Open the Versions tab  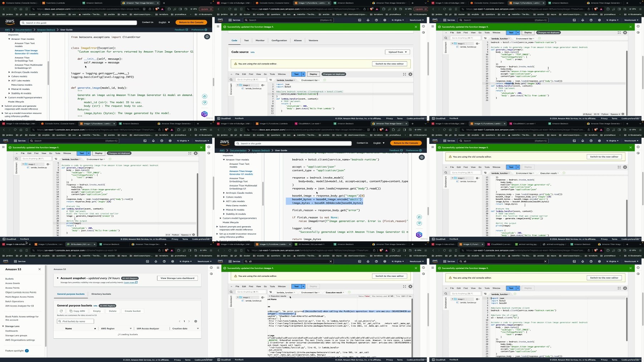pyautogui.click(x=313, y=40)
